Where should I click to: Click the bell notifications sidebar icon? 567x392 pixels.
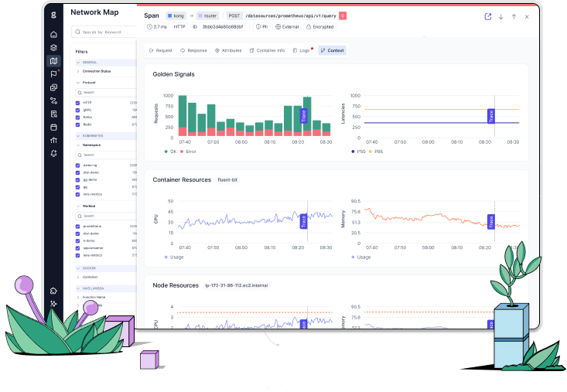53,153
